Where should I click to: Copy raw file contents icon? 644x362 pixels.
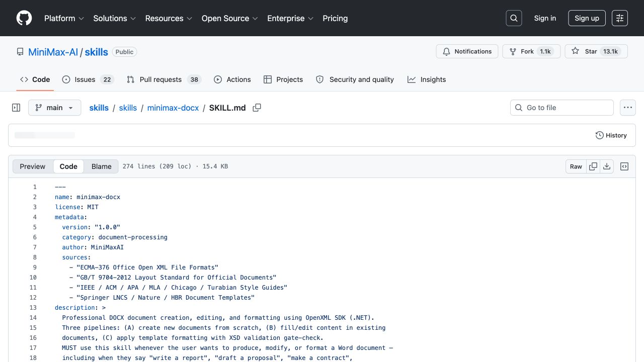coord(593,166)
